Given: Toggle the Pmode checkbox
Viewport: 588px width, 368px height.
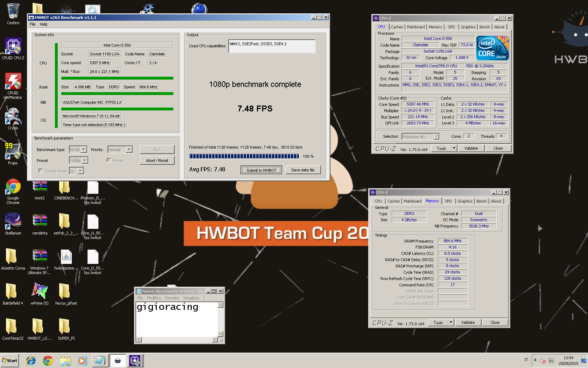Looking at the screenshot, I should click(109, 160).
